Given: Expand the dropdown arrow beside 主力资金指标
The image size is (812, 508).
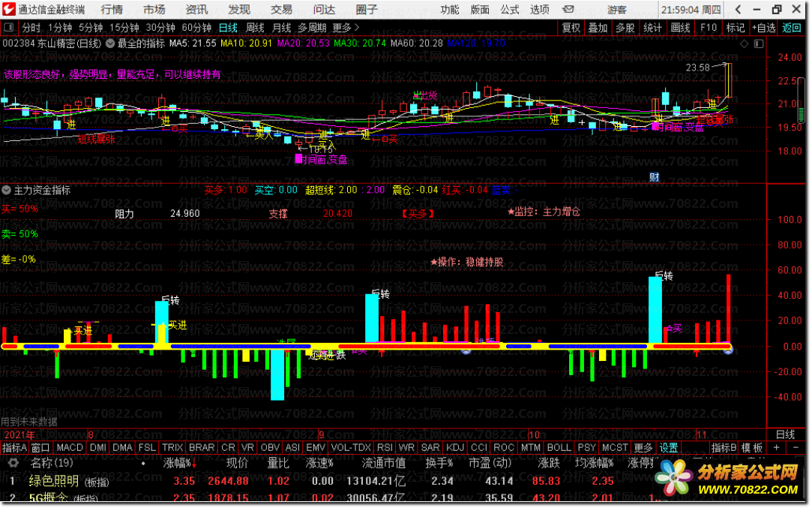Looking at the screenshot, I should pos(6,191).
